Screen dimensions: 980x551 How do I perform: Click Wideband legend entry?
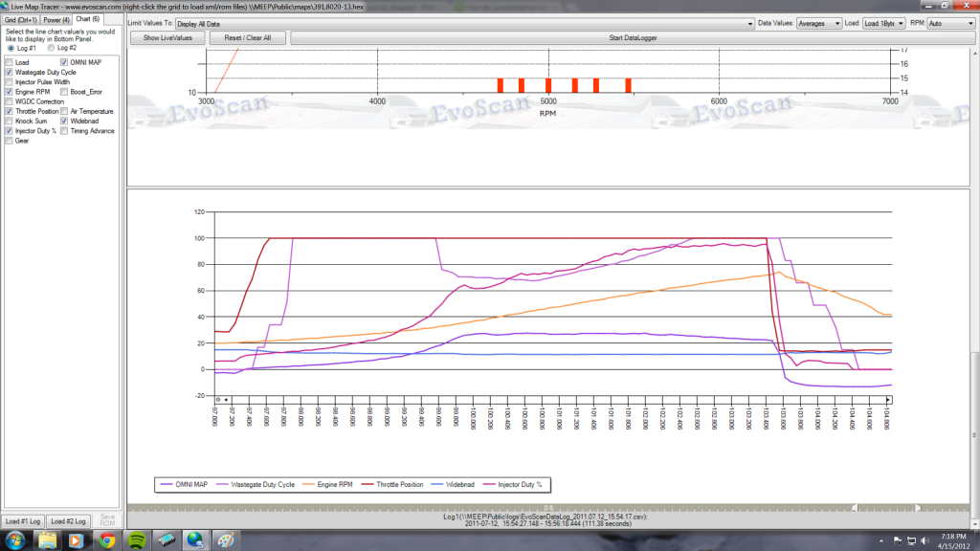453,485
